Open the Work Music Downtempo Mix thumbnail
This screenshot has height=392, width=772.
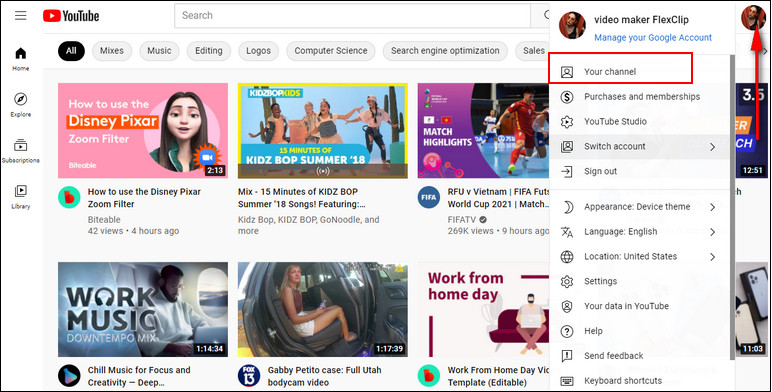click(143, 309)
